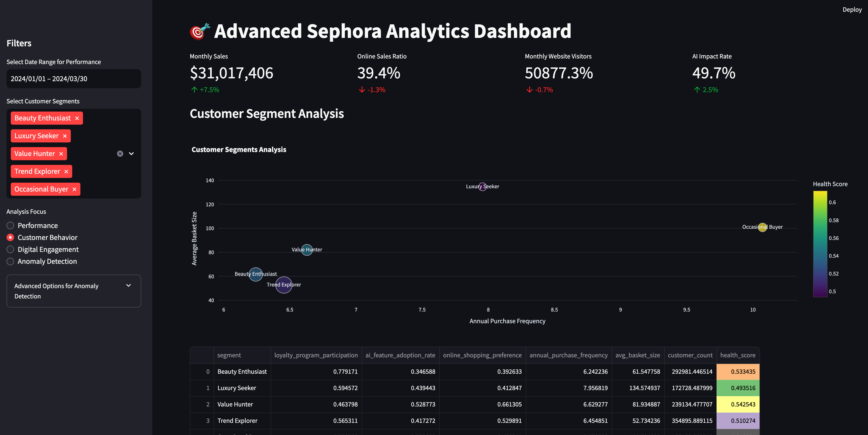This screenshot has width=868, height=435.
Task: Click the +7.5% monthly sales delta
Action: click(205, 90)
